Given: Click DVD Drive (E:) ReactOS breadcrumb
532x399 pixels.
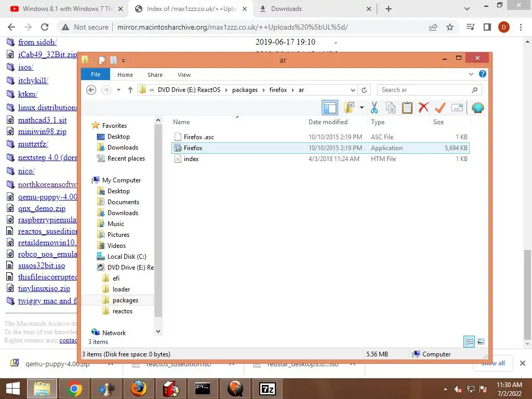Looking at the screenshot, I should tap(189, 90).
